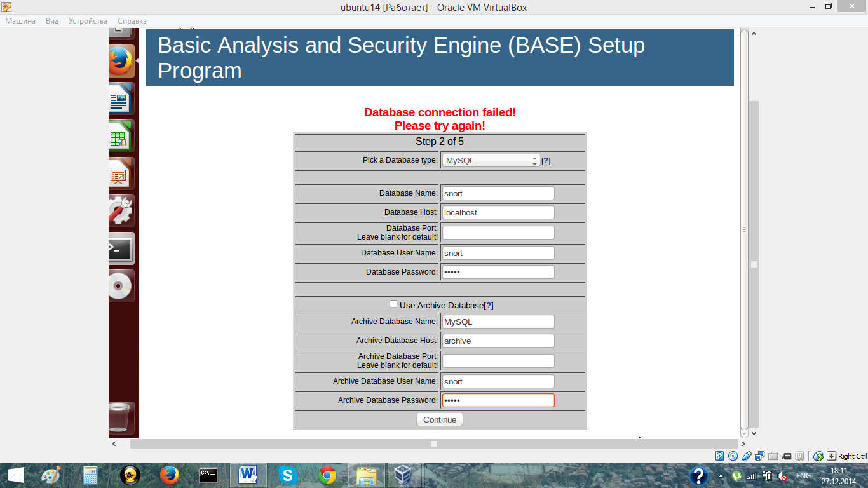Open the Вид menu
Screen dimensions: 868x488
click(x=52, y=21)
